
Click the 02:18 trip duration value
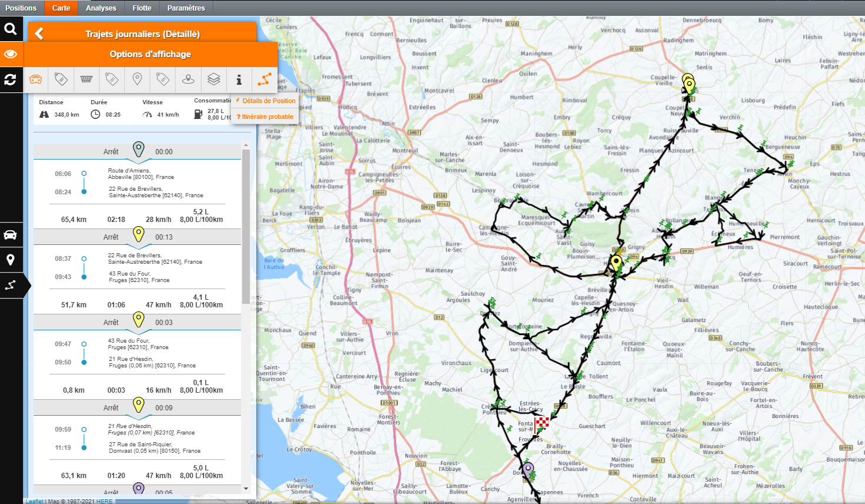[116, 220]
